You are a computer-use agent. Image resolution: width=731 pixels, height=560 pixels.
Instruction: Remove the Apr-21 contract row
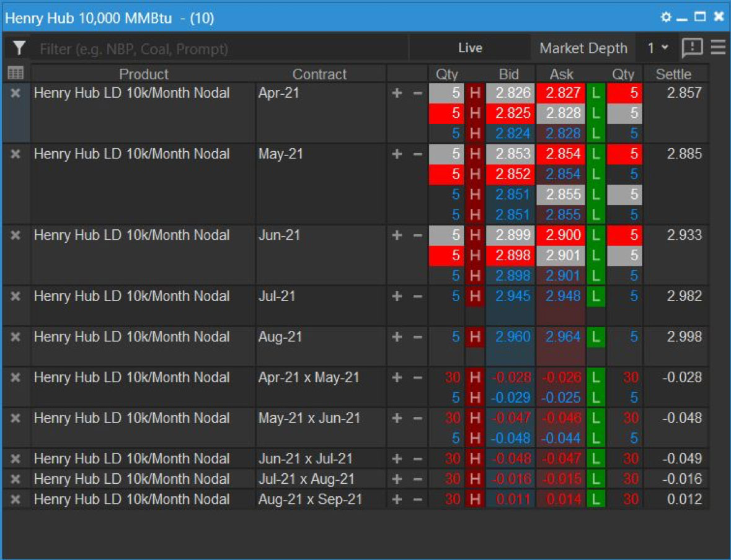point(16,93)
